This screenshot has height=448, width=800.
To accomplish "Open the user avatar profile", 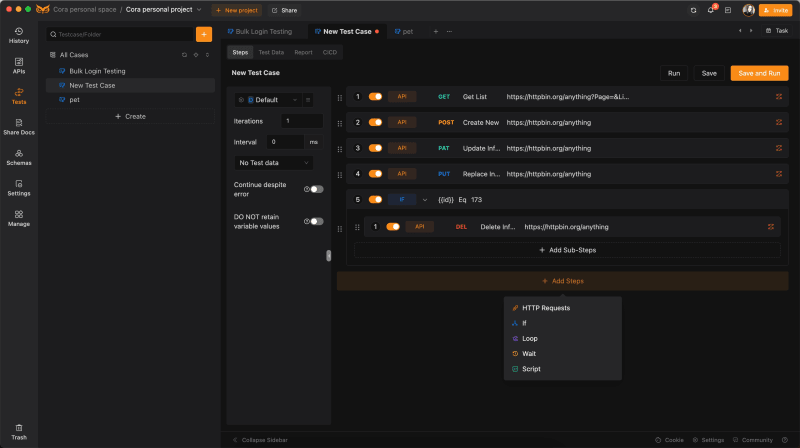I will pyautogui.click(x=748, y=10).
